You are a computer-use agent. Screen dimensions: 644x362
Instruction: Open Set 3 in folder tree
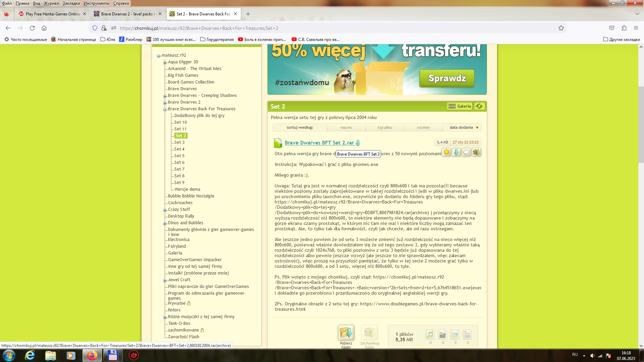coord(179,142)
